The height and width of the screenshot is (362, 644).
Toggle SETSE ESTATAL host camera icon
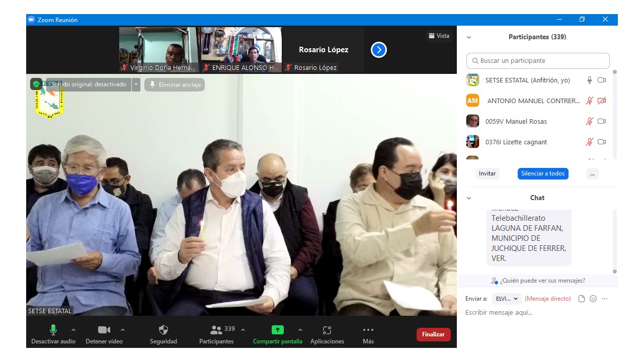tap(602, 80)
